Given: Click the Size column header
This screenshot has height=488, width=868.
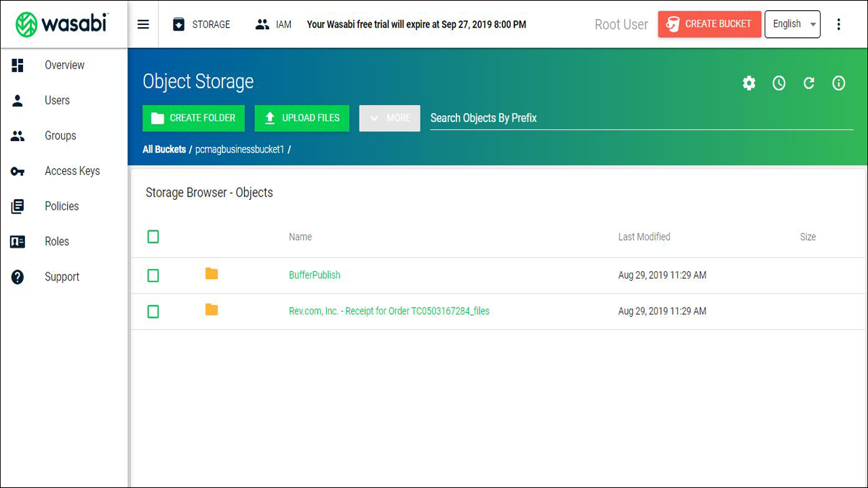Looking at the screenshot, I should [x=808, y=237].
